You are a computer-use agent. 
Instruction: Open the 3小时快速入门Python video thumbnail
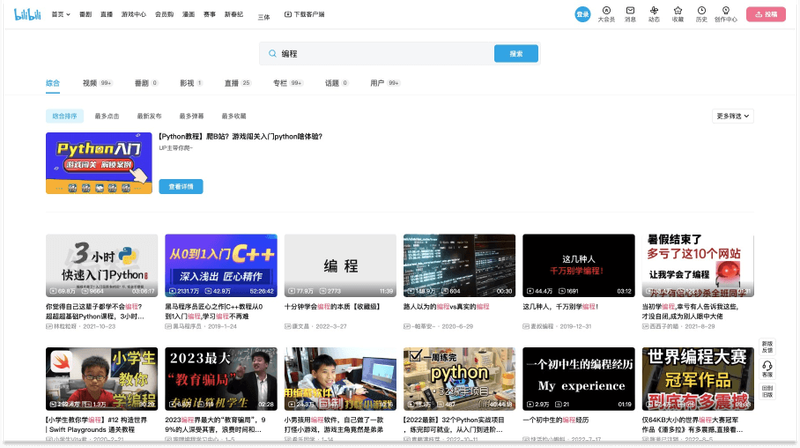(102, 265)
